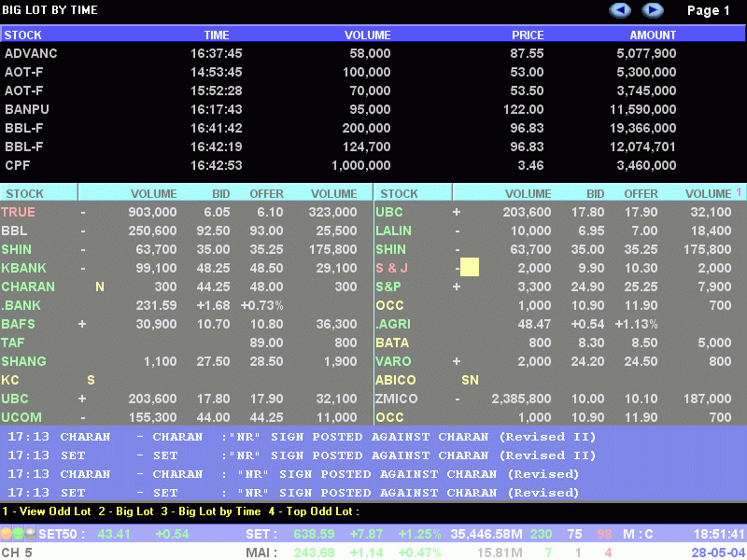The width and height of the screenshot is (747, 560).
Task: Click the SET index value 638.59
Action: pyautogui.click(x=314, y=534)
